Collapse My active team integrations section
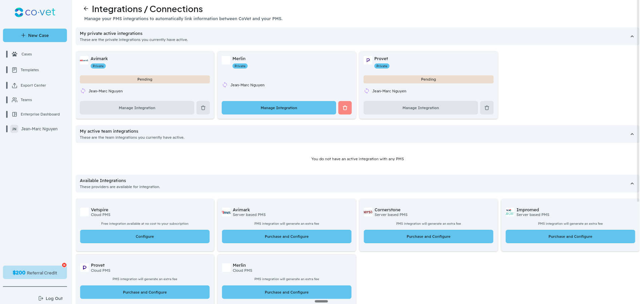Image resolution: width=644 pixels, height=304 pixels. [632, 134]
